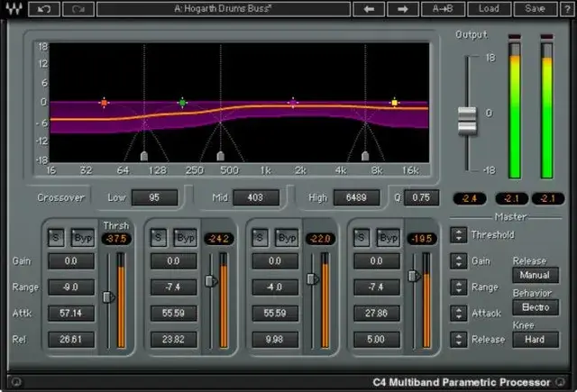Bypass the fourth (high) band
The height and width of the screenshot is (392, 577).
pyautogui.click(x=389, y=237)
